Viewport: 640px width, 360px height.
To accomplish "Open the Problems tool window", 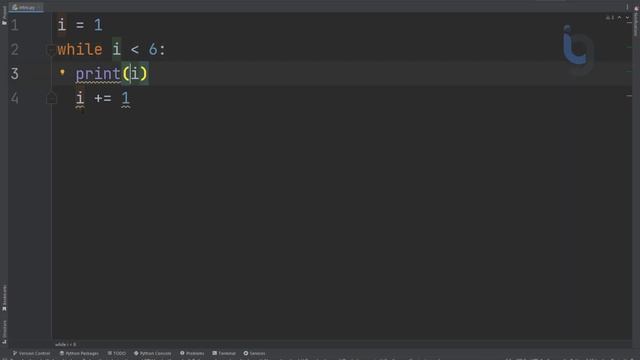I will tap(192, 353).
